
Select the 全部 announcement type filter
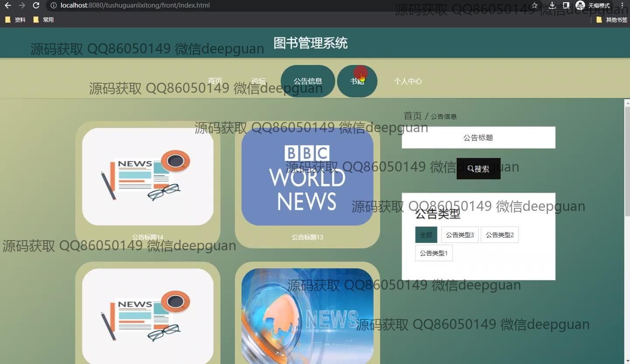[x=426, y=235]
